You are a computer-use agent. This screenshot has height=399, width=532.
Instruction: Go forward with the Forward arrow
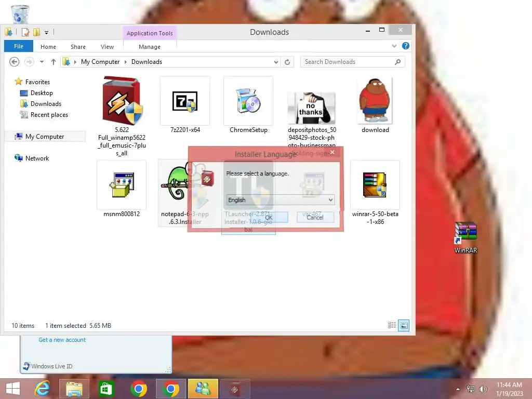tap(29, 62)
